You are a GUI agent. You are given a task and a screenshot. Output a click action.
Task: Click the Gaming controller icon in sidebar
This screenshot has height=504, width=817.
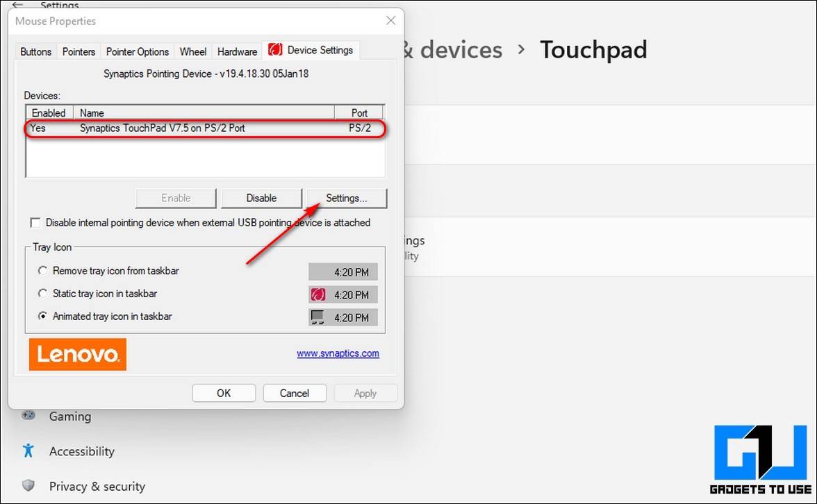pos(28,415)
